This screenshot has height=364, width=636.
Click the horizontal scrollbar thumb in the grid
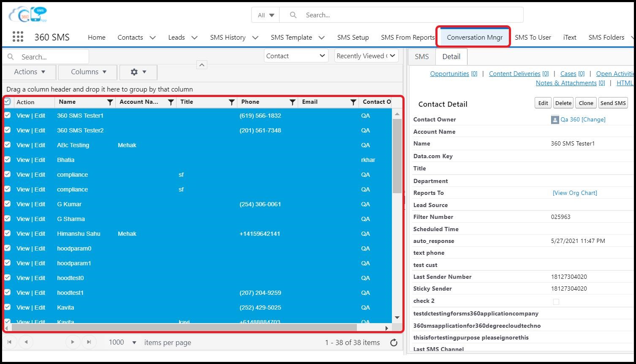coord(184,328)
